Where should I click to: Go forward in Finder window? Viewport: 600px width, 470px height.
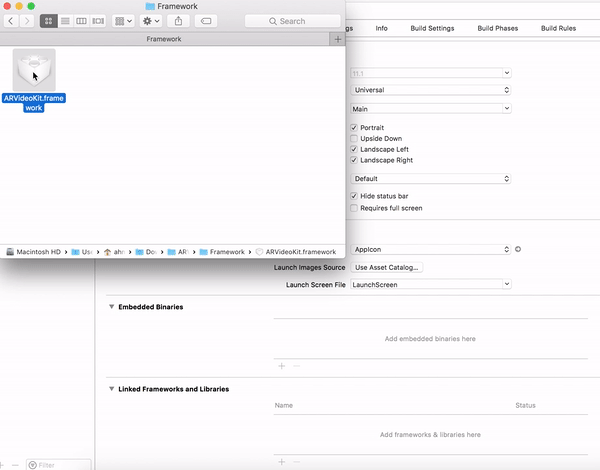tap(27, 21)
